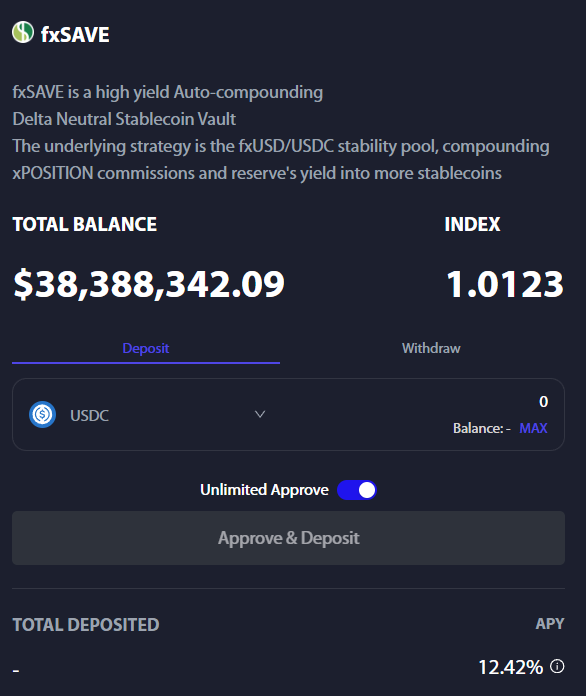
Task: Click the total balance amount $38,388,342.09
Action: 149,284
